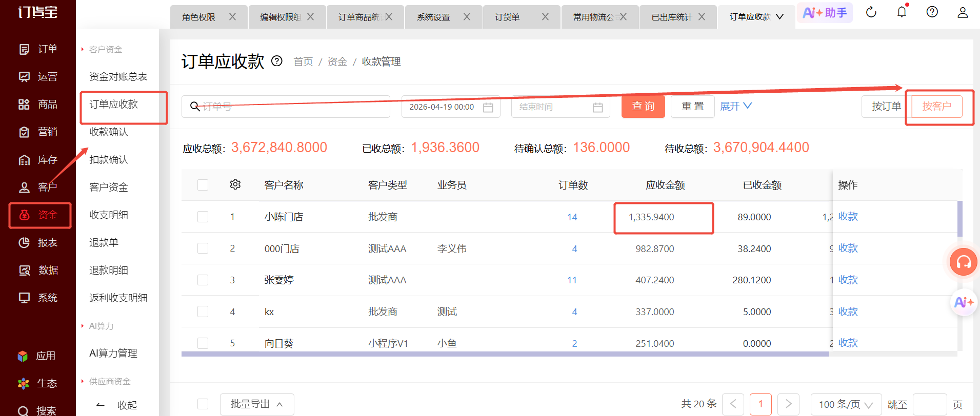The image size is (980, 416).
Task: Open 收支明细 submenu item
Action: [x=109, y=215]
